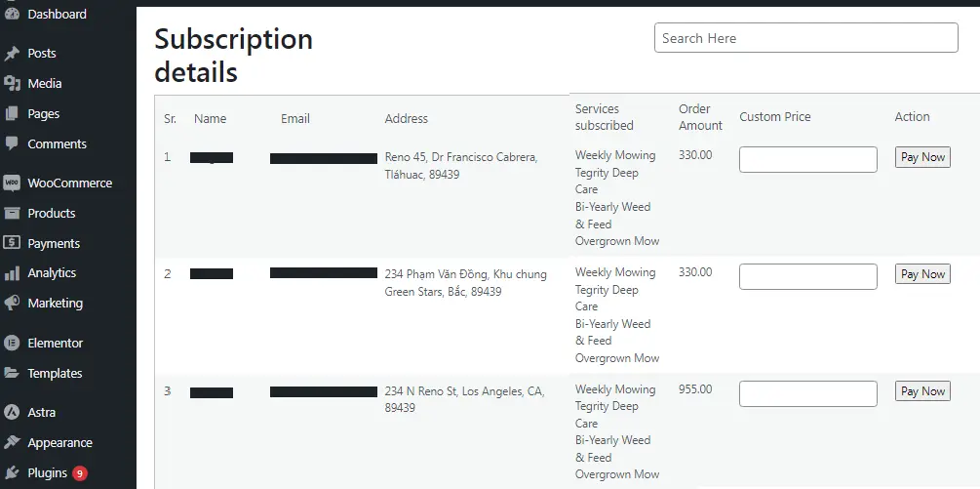Viewport: 980px width, 489px height.
Task: Click Custom Price field in row 2
Action: [808, 276]
